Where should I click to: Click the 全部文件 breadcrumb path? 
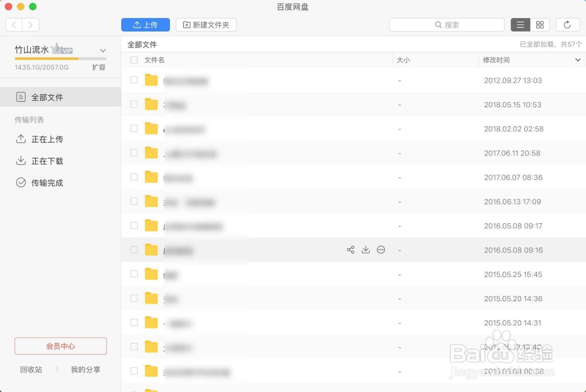click(x=142, y=45)
